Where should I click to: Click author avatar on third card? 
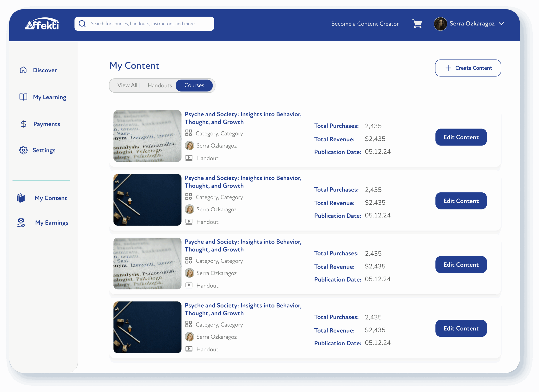[x=189, y=273]
